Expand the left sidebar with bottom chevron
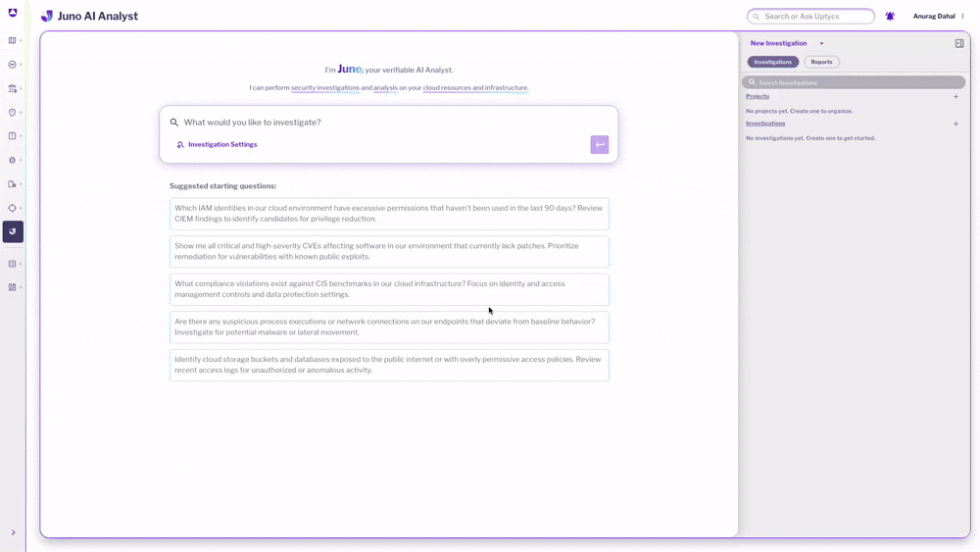The image size is (980, 552). (x=13, y=532)
